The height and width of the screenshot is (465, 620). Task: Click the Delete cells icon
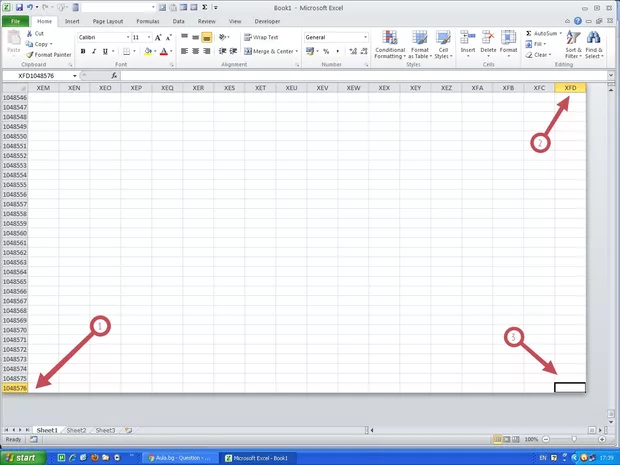pyautogui.click(x=488, y=38)
